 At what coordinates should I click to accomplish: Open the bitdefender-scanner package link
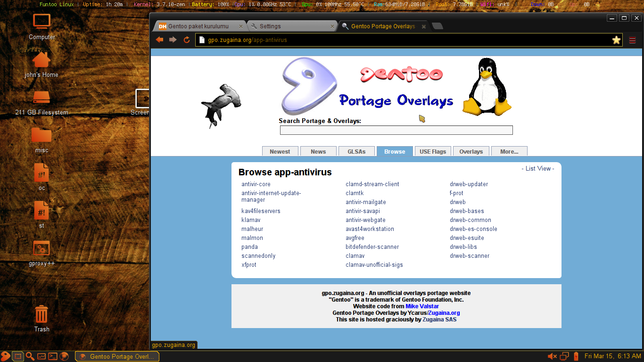coord(372,247)
